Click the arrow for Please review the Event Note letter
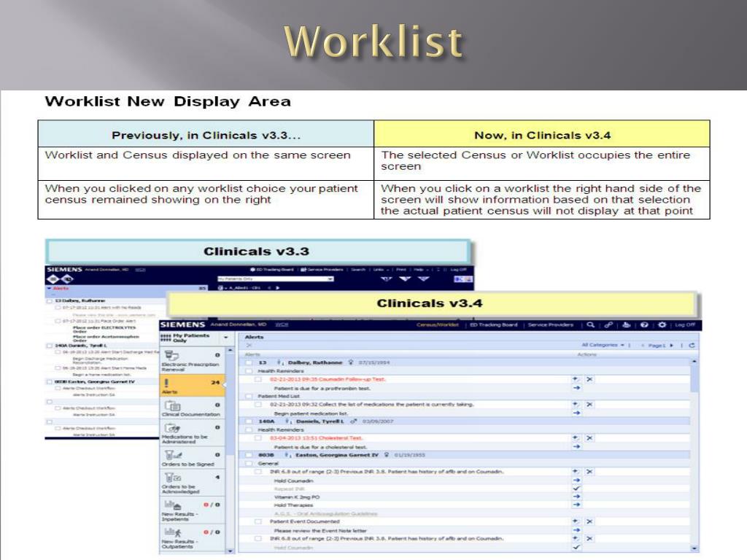The width and height of the screenshot is (747, 560). click(576, 530)
